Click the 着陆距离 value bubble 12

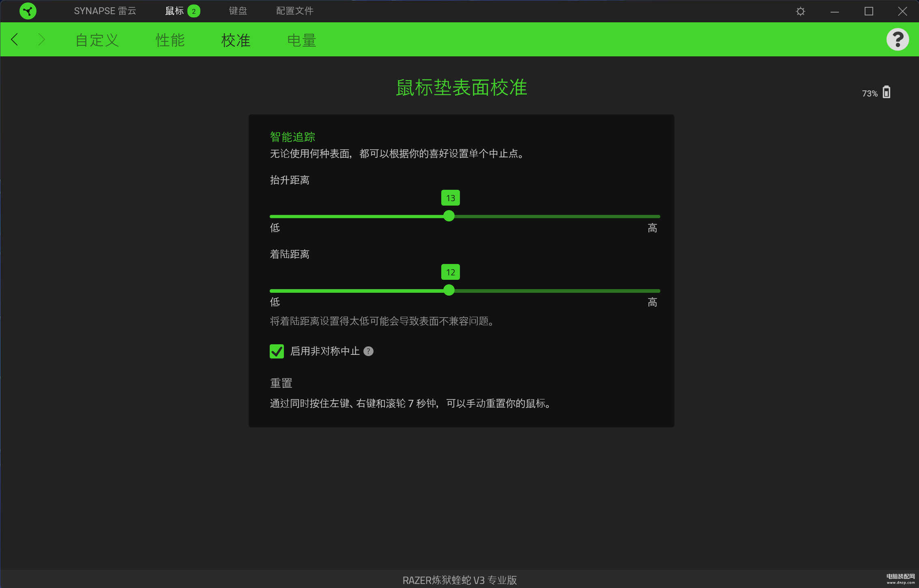coord(451,272)
